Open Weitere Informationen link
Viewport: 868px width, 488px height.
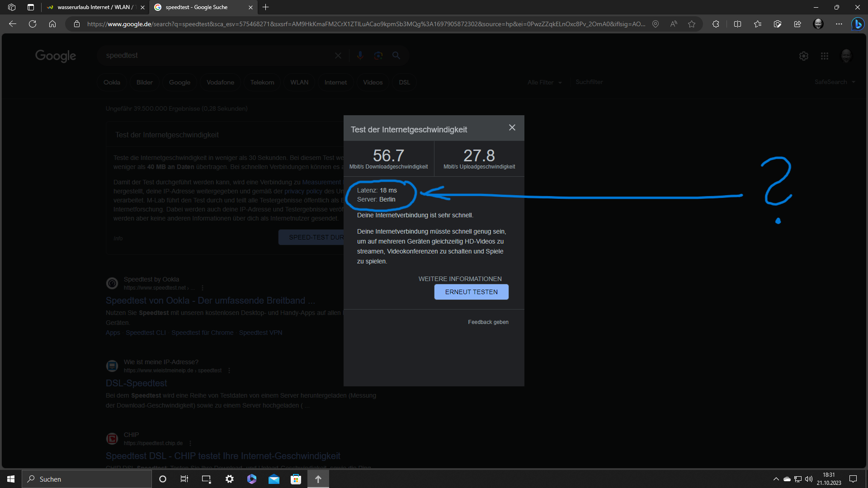(460, 279)
